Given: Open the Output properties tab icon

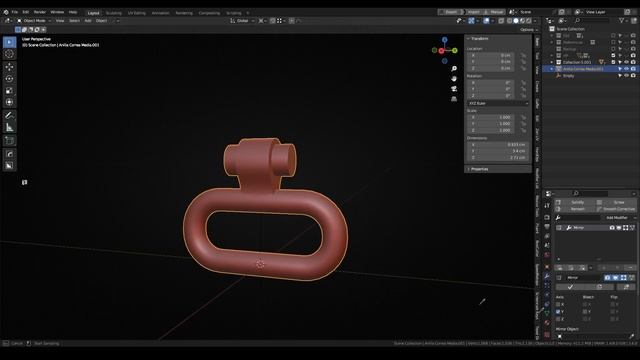Looking at the screenshot, I should (x=547, y=227).
